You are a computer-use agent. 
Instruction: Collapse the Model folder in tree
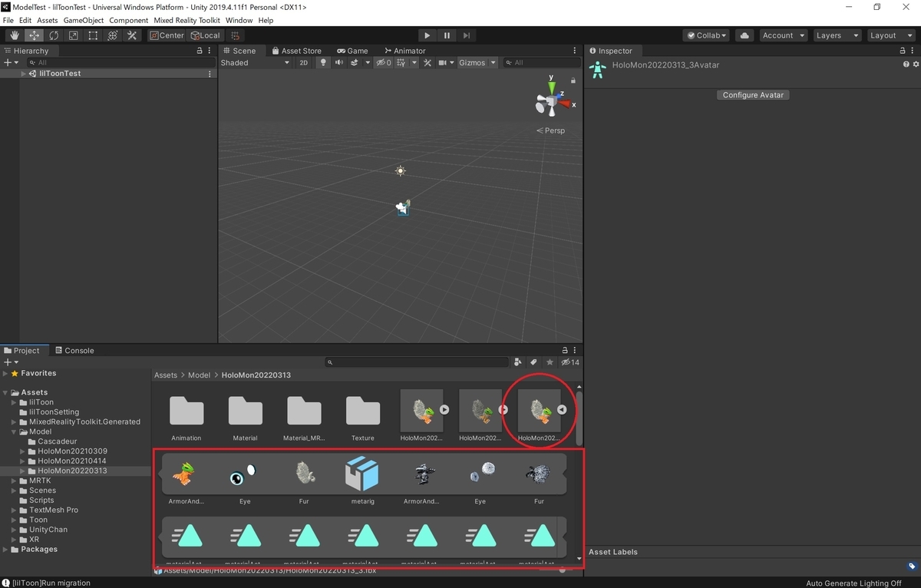tap(15, 431)
